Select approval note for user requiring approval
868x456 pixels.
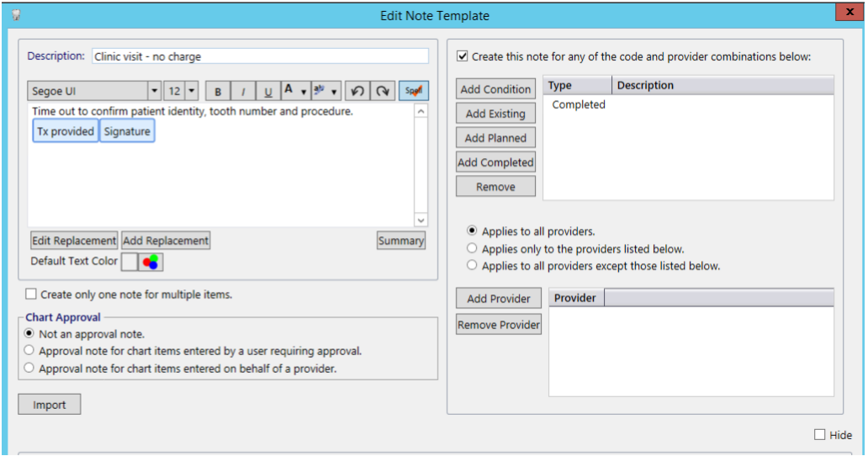29,351
